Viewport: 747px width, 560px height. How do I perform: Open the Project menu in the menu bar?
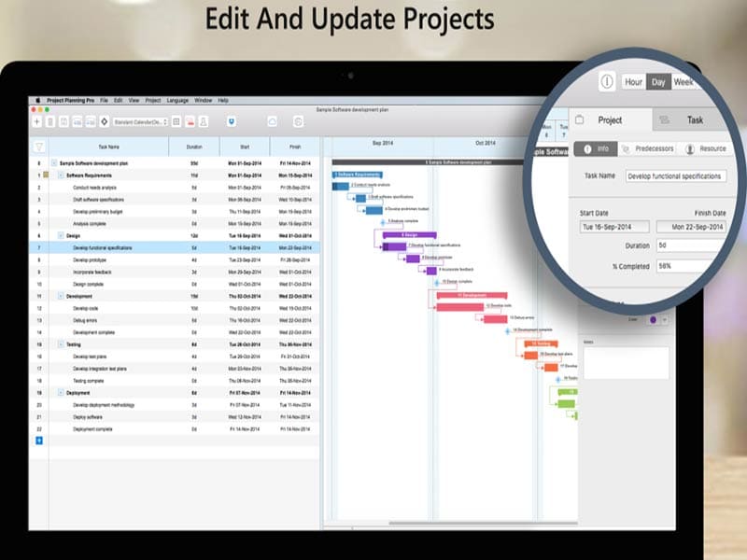153,98
